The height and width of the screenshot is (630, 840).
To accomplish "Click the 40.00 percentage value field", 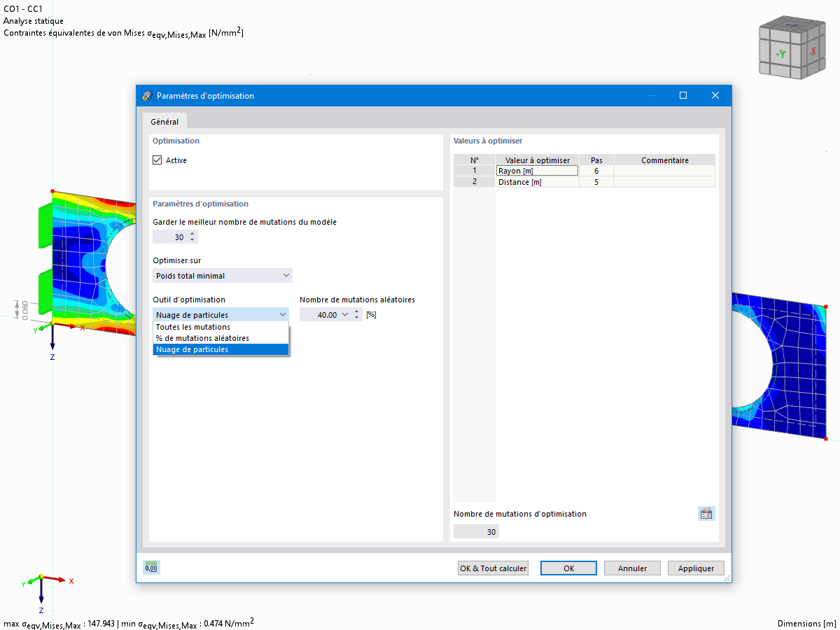I will [320, 315].
